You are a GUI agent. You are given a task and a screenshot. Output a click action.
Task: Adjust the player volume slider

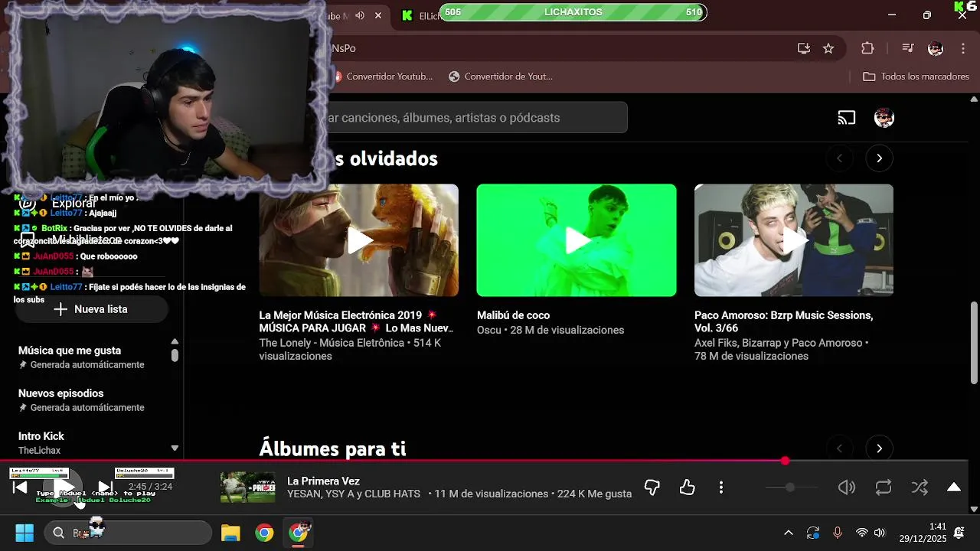point(791,487)
